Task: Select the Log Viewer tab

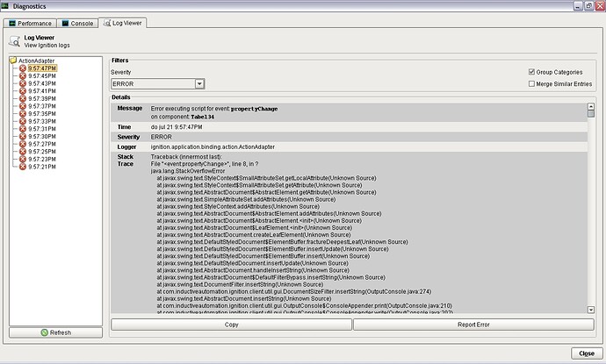Action: [122, 23]
